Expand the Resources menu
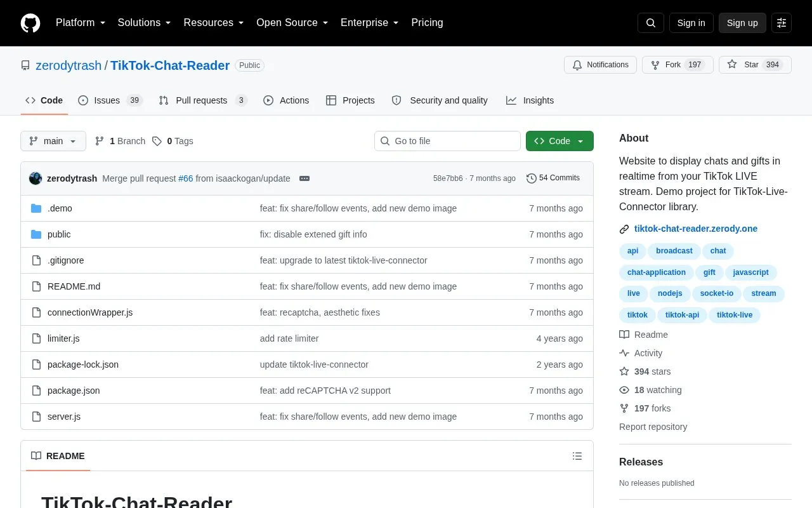 (x=214, y=23)
